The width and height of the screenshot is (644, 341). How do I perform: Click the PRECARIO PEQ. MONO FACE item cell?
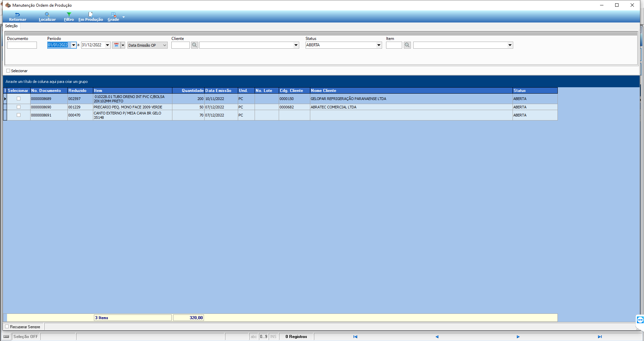coord(132,107)
